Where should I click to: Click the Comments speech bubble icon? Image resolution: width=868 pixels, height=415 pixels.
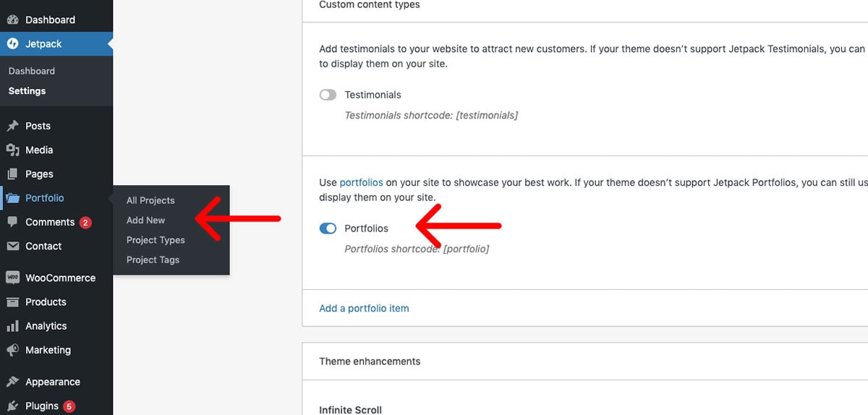click(12, 222)
